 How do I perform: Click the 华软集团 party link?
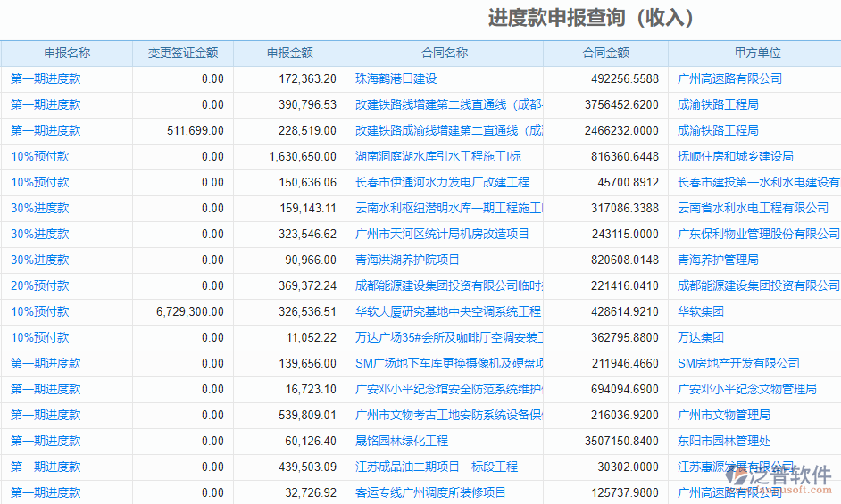pyautogui.click(x=700, y=312)
